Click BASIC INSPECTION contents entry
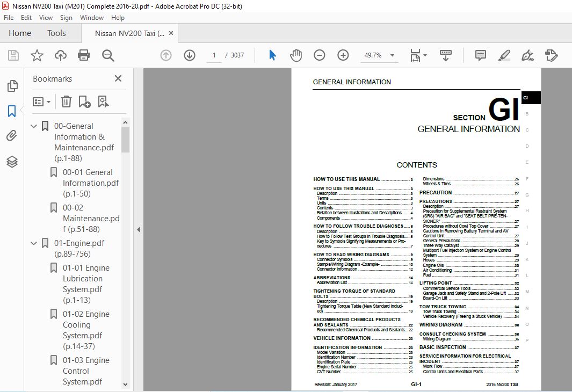The height and width of the screenshot is (392, 572). [x=469, y=347]
